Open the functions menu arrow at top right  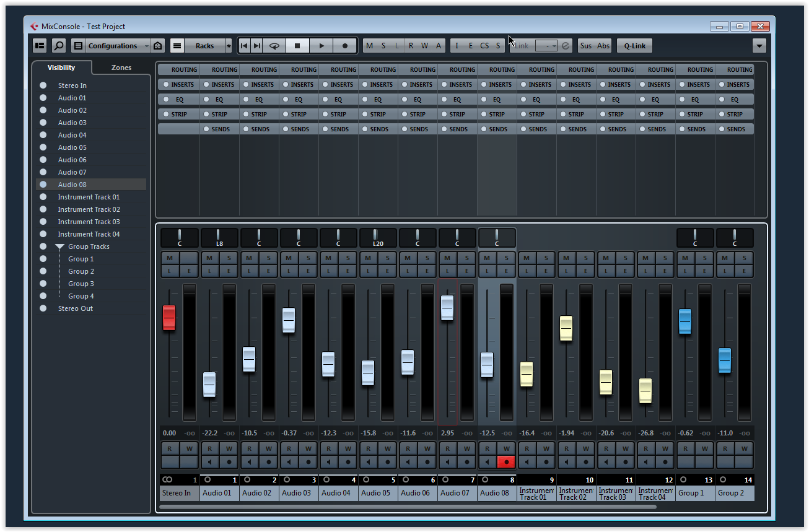[x=759, y=46]
